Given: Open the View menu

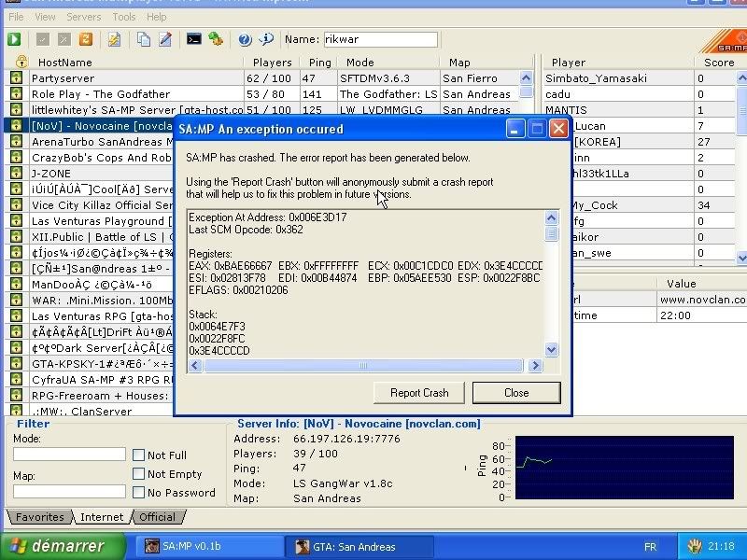Looking at the screenshot, I should (x=45, y=17).
